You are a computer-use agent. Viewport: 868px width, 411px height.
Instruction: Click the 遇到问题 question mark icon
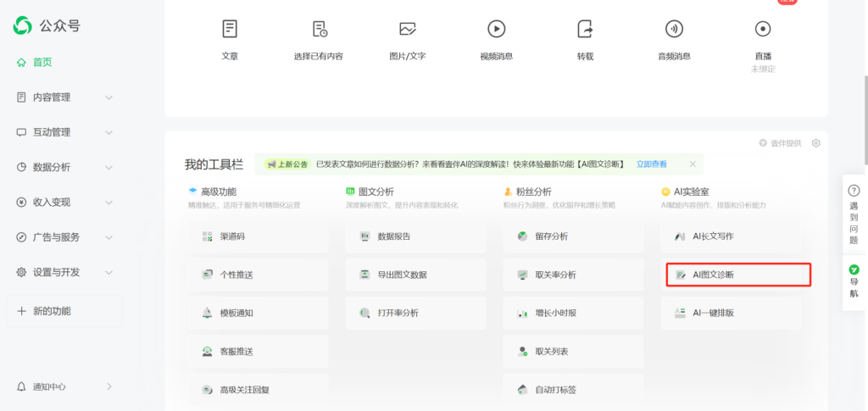854,191
